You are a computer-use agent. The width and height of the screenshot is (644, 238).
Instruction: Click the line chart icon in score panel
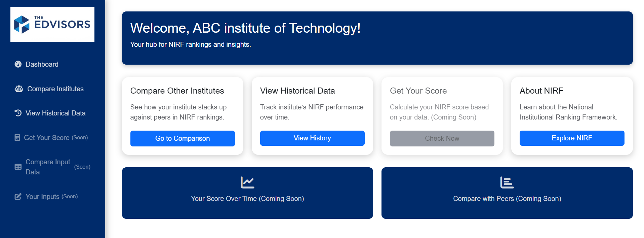click(247, 182)
